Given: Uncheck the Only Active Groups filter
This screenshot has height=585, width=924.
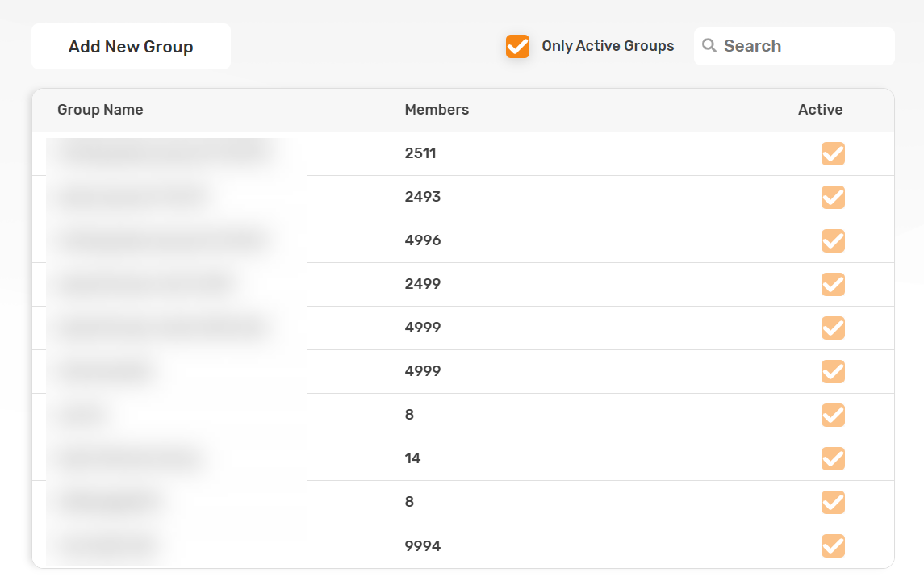Looking at the screenshot, I should [517, 46].
